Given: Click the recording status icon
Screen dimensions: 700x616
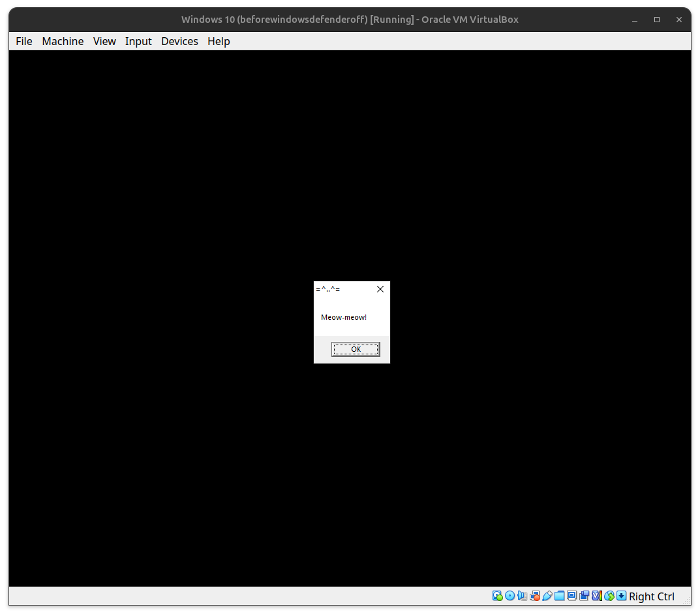Looking at the screenshot, I should [x=584, y=596].
